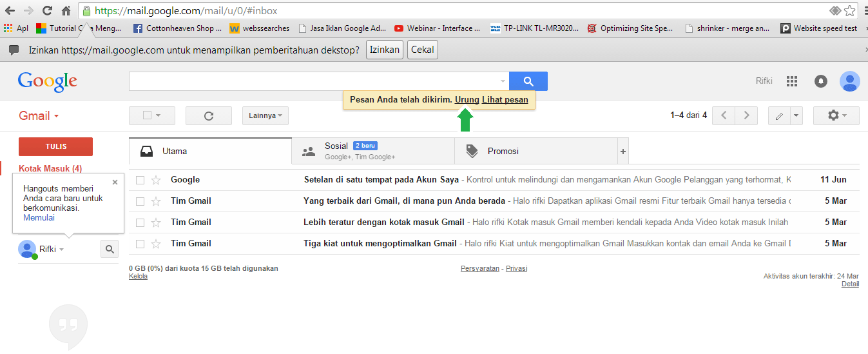Switch to the Promosi tab

pyautogui.click(x=536, y=152)
